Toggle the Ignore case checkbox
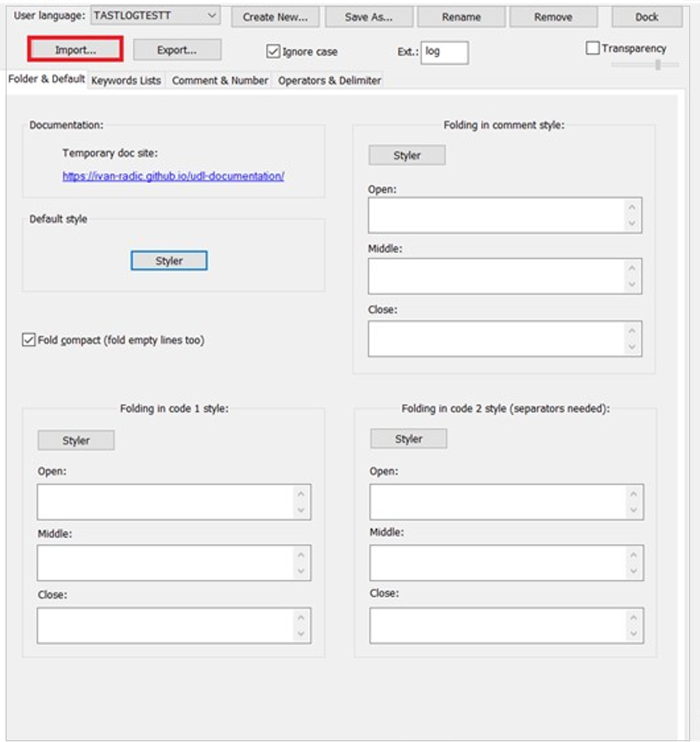 274,52
